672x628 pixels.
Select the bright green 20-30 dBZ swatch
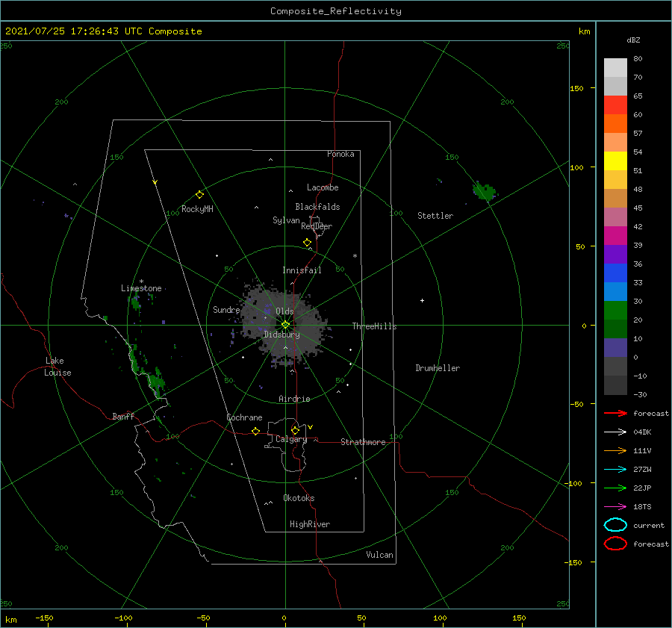pos(615,311)
